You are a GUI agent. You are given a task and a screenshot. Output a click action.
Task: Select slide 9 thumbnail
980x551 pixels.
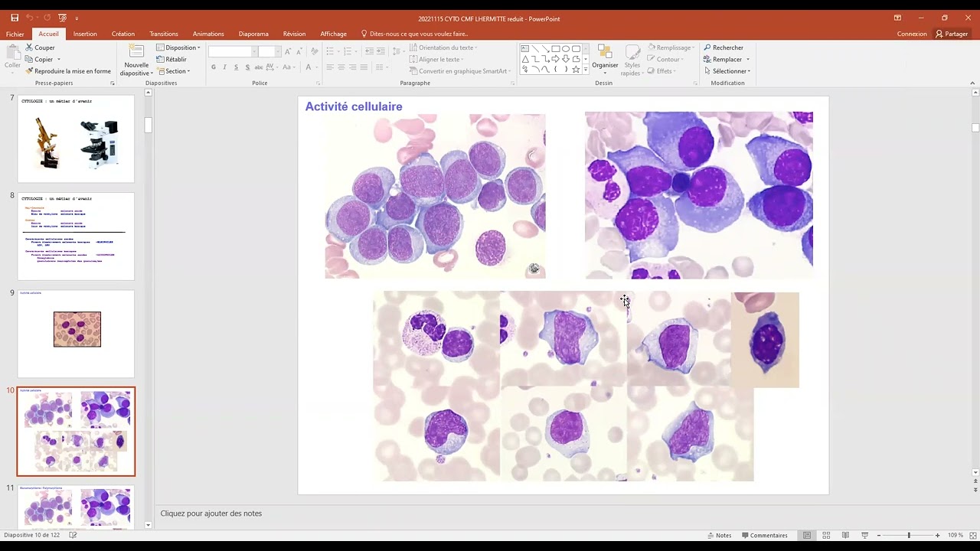pos(76,334)
